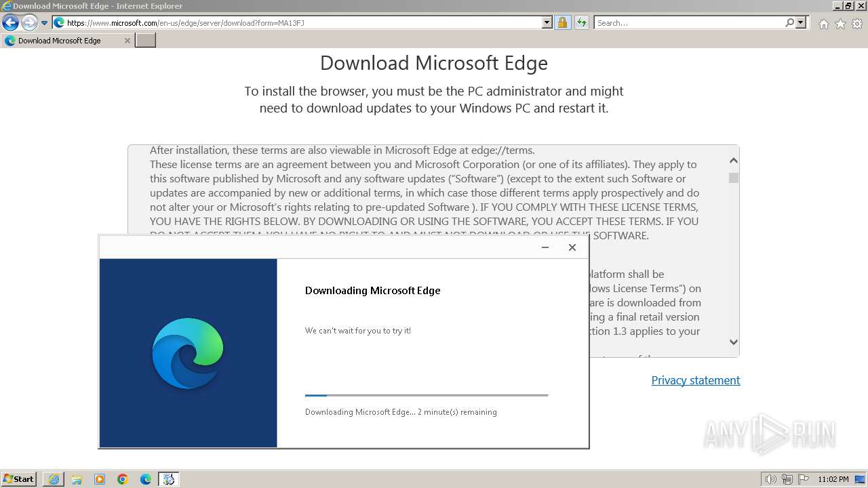Click the security lock icon
The width and height of the screenshot is (868, 488).
562,22
